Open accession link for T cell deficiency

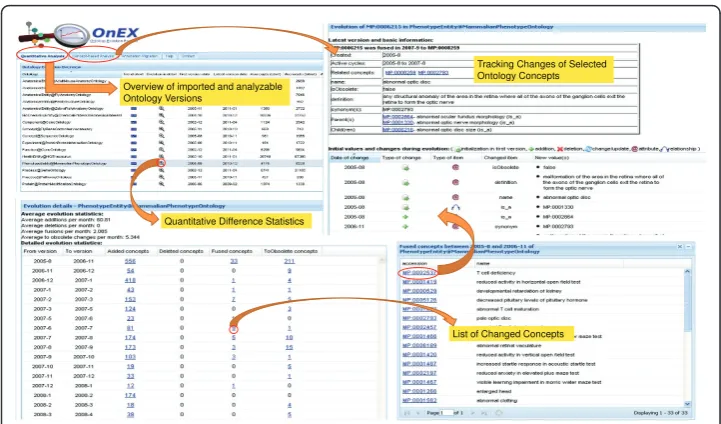click(x=419, y=273)
